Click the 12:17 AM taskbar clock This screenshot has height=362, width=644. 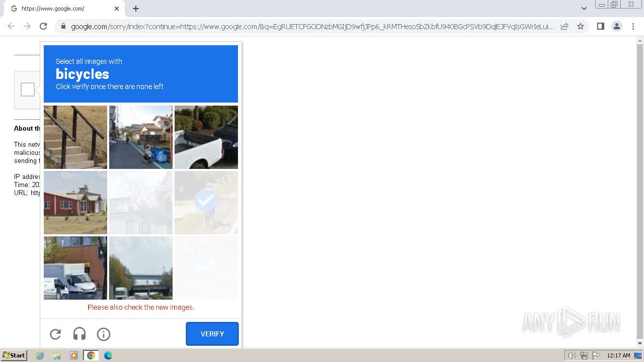(618, 355)
